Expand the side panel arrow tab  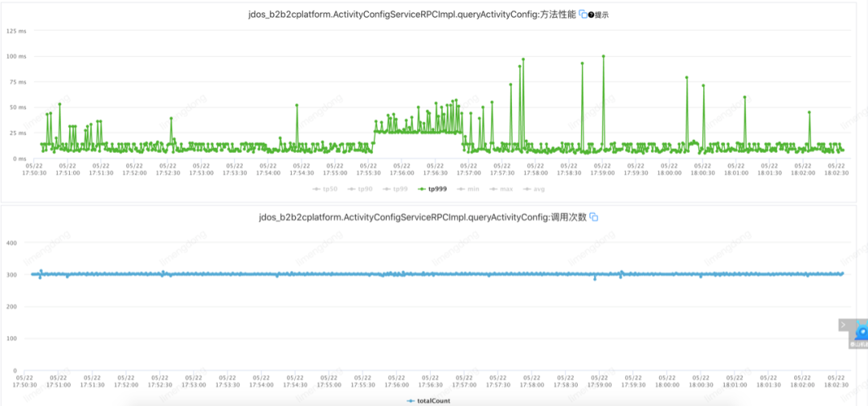(x=844, y=325)
